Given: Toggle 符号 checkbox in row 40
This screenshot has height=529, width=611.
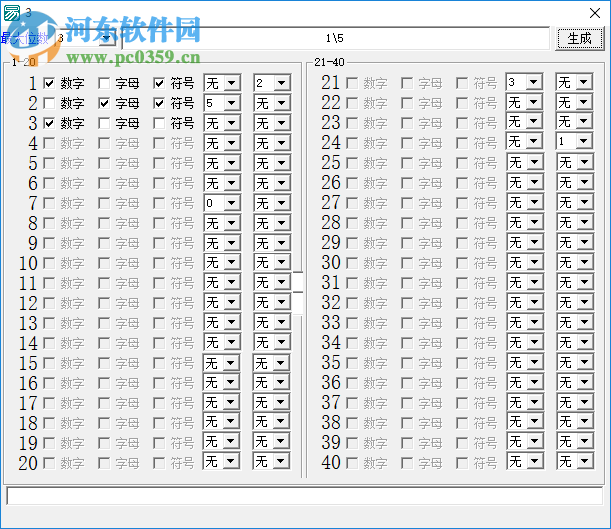Looking at the screenshot, I should point(462,463).
